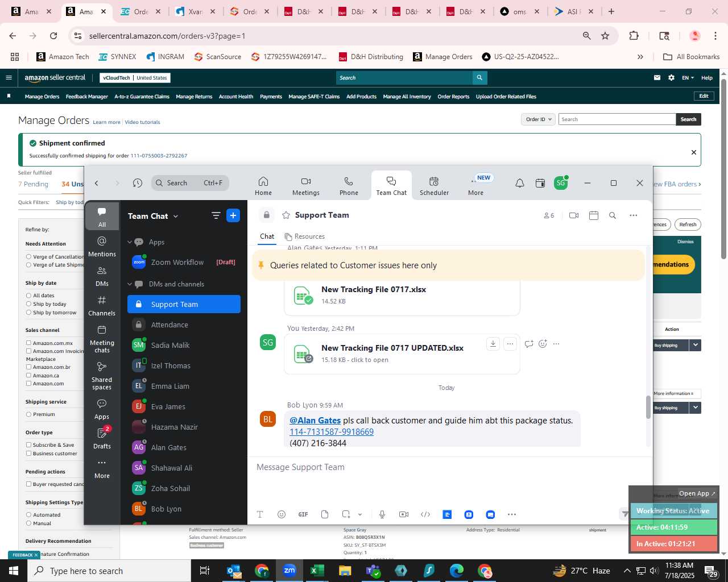The width and height of the screenshot is (728, 582).
Task: Click Search button in Manage Orders
Action: coord(688,119)
